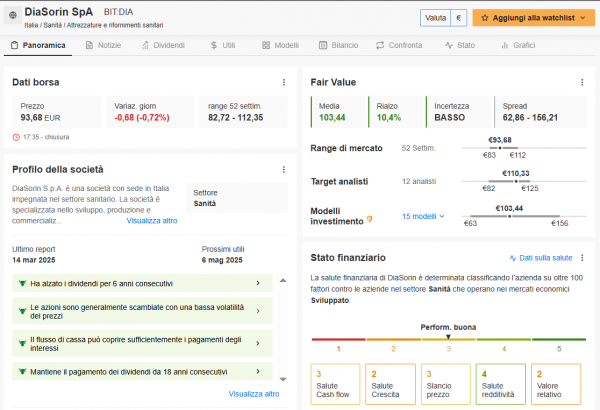Click the info icon beside Modelli investimento
The height and width of the screenshot is (410, 600).
point(369,219)
